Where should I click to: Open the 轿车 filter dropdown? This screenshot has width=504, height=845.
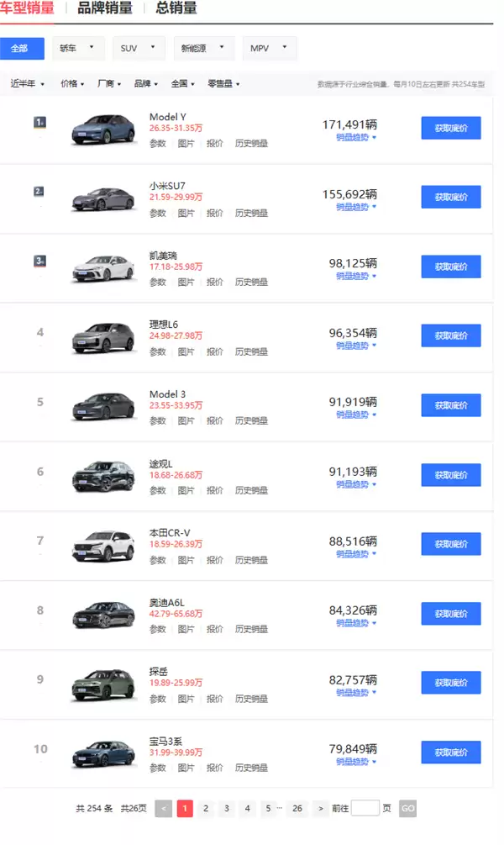pyautogui.click(x=79, y=48)
